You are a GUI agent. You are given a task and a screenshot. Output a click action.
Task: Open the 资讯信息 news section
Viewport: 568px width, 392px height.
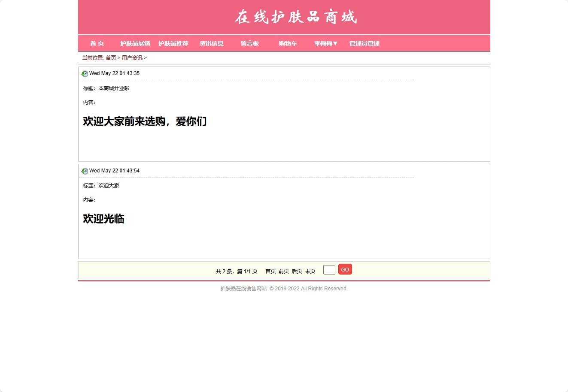click(211, 43)
